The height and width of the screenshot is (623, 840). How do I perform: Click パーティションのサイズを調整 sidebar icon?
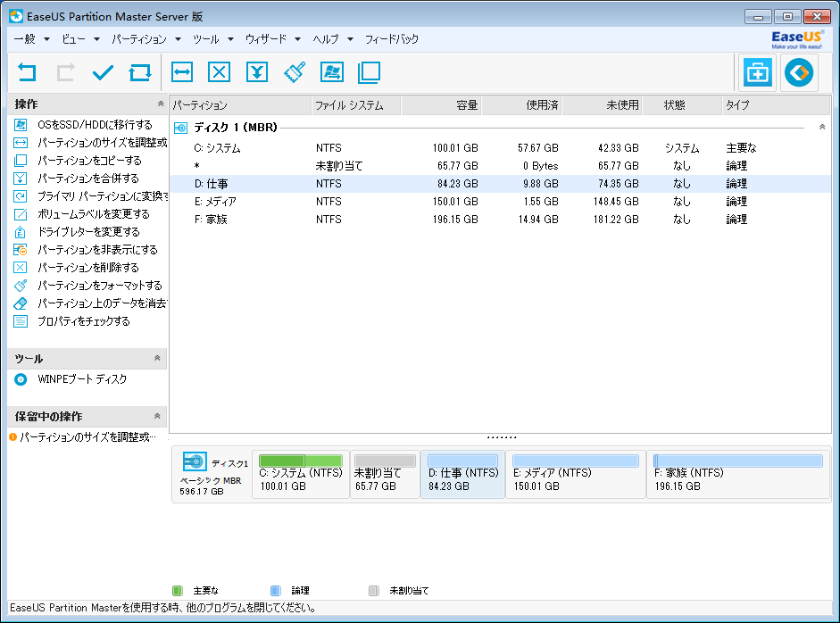pyautogui.click(x=21, y=143)
